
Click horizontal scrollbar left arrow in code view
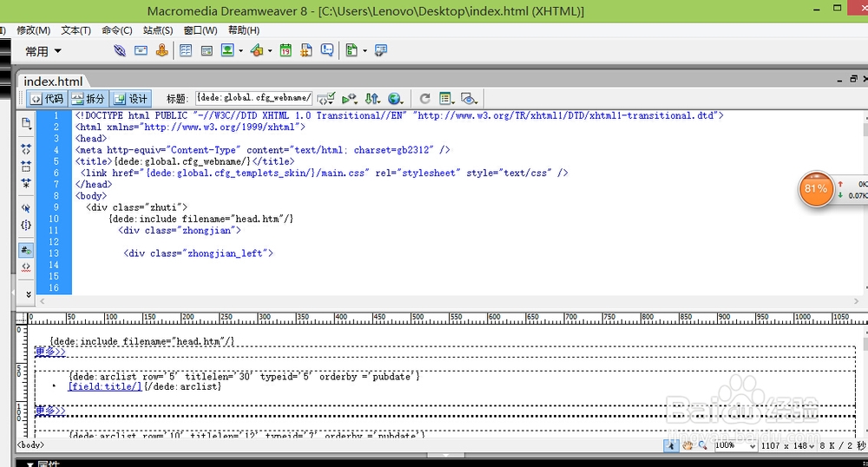(x=42, y=301)
